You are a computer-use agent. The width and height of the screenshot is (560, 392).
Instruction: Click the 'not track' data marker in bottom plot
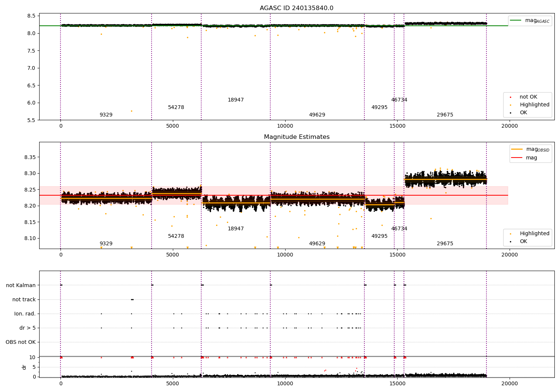[132, 299]
